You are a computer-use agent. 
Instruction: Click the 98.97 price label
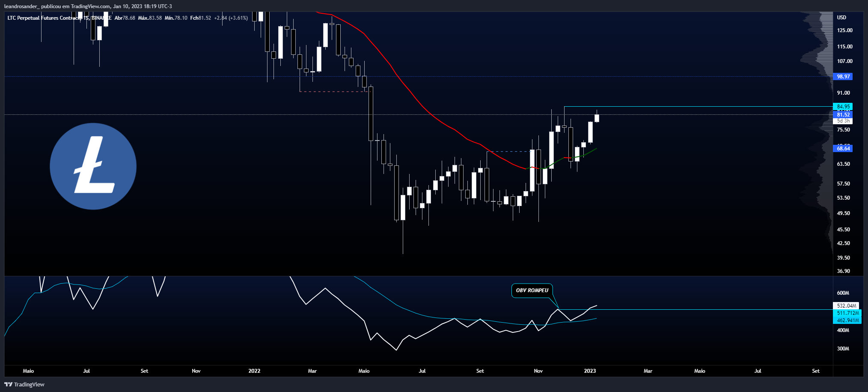[843, 77]
